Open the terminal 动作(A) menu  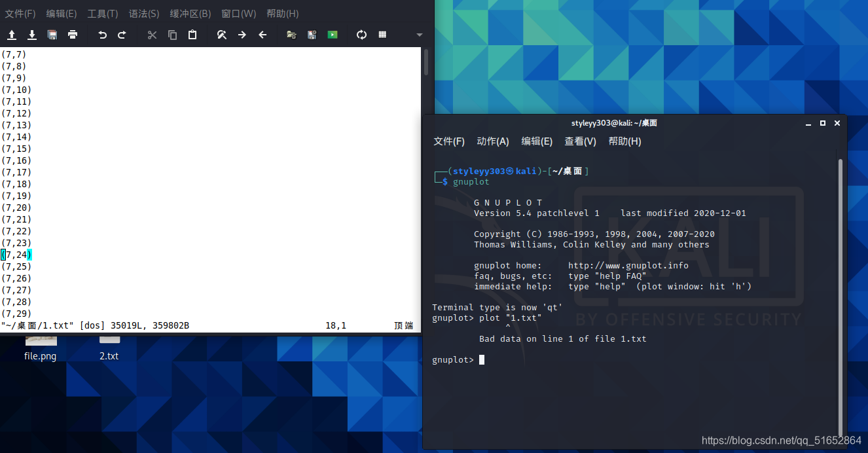click(493, 141)
